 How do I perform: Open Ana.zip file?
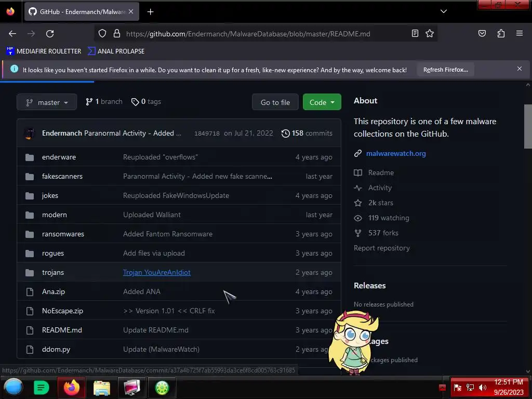click(54, 292)
